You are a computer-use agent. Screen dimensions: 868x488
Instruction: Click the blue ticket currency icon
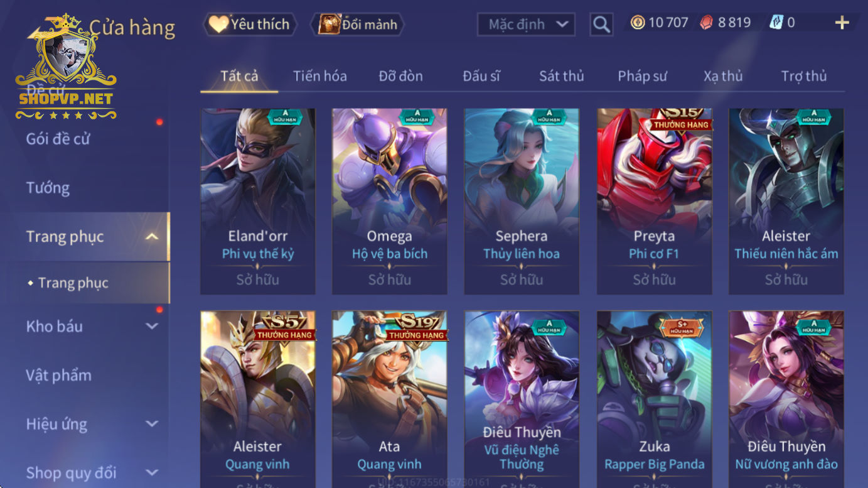[x=776, y=23]
